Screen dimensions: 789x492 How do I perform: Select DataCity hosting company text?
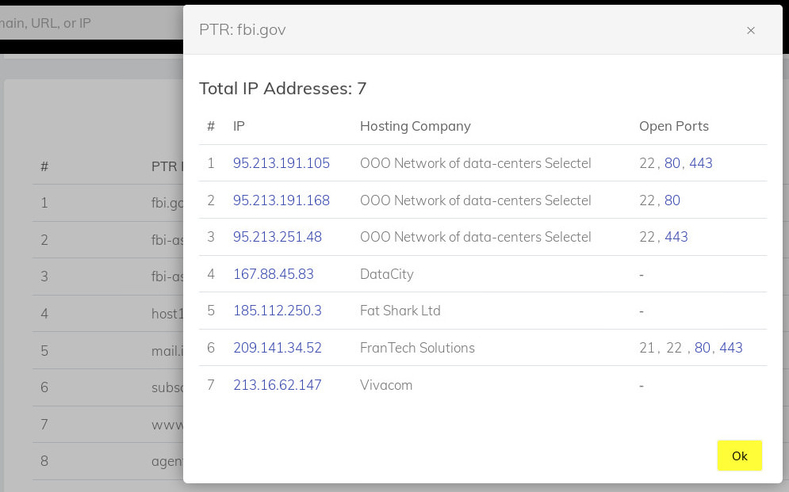[386, 274]
